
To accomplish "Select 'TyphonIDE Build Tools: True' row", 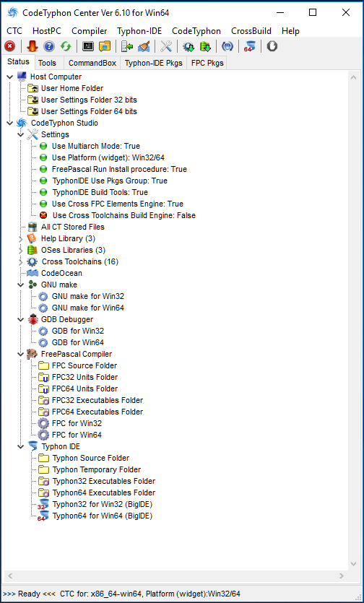I will tap(100, 192).
